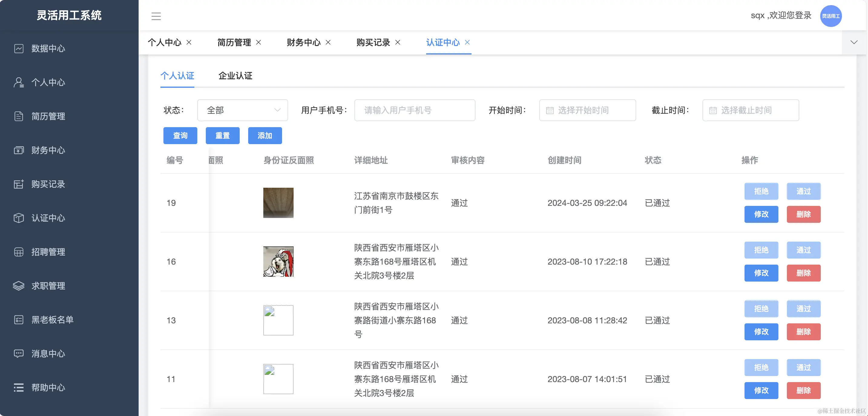Switch to the 企业认证 tab
868x416 pixels.
tap(235, 76)
